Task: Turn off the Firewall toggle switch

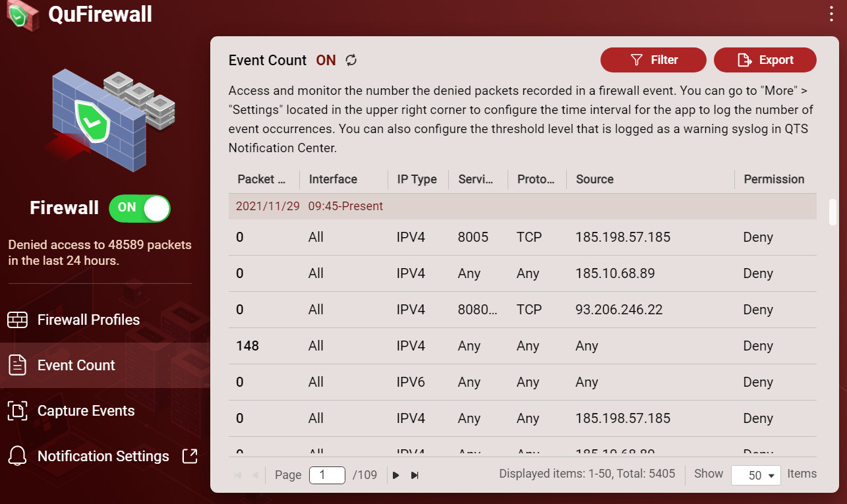Action: (140, 208)
